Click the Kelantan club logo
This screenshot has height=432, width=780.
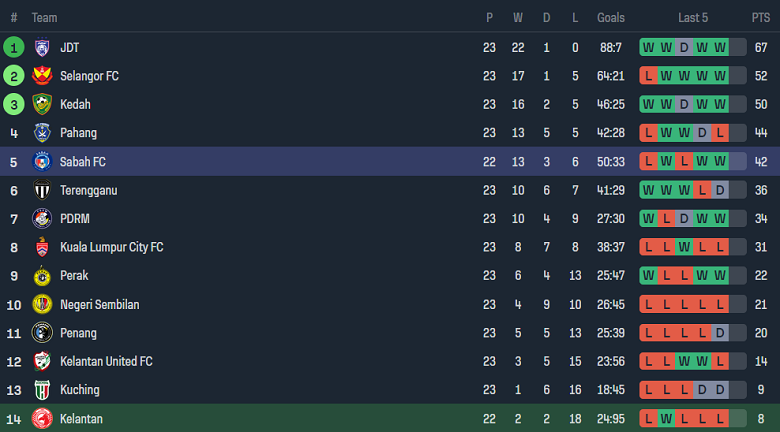[42, 418]
